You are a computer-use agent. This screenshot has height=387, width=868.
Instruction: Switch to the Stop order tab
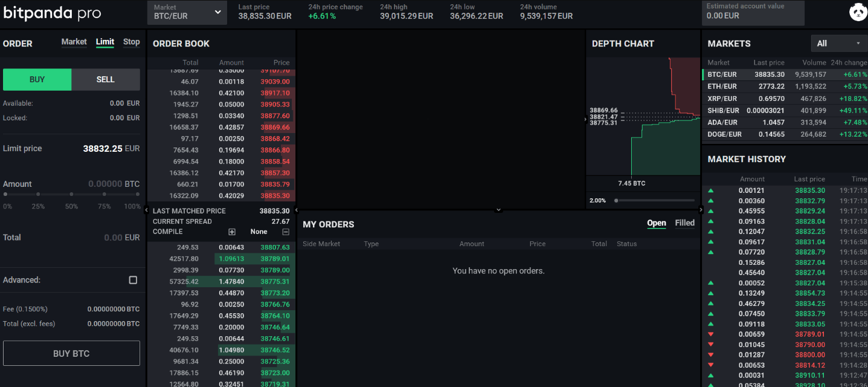pyautogui.click(x=131, y=42)
